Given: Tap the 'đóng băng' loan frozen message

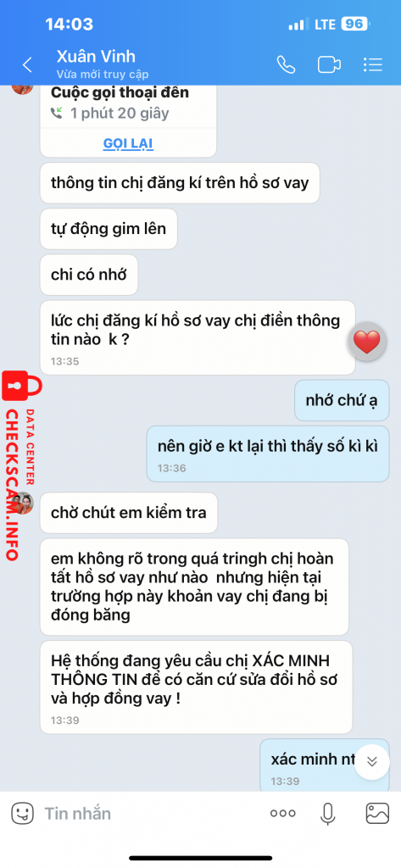Looking at the screenshot, I should click(194, 587).
